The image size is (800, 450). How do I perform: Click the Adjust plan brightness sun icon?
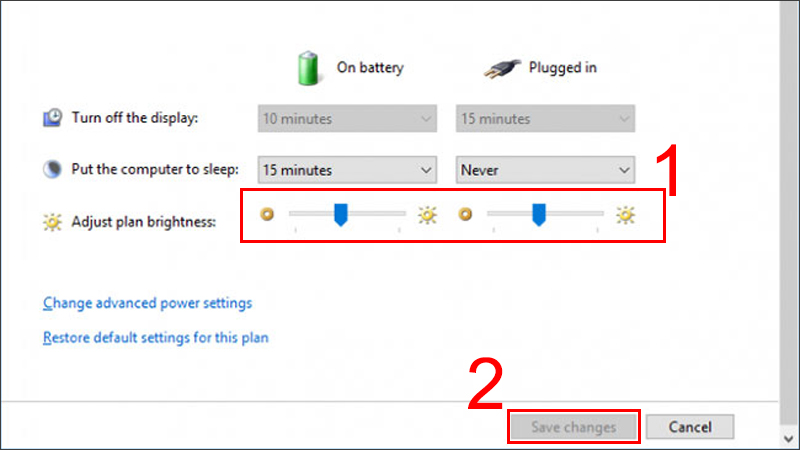pos(53,222)
